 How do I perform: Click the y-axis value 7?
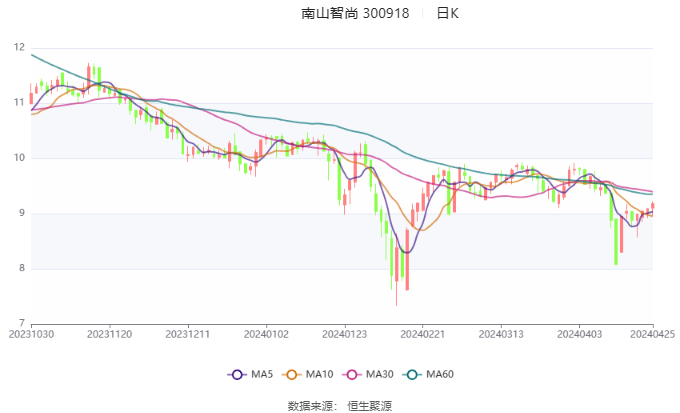tap(22, 323)
